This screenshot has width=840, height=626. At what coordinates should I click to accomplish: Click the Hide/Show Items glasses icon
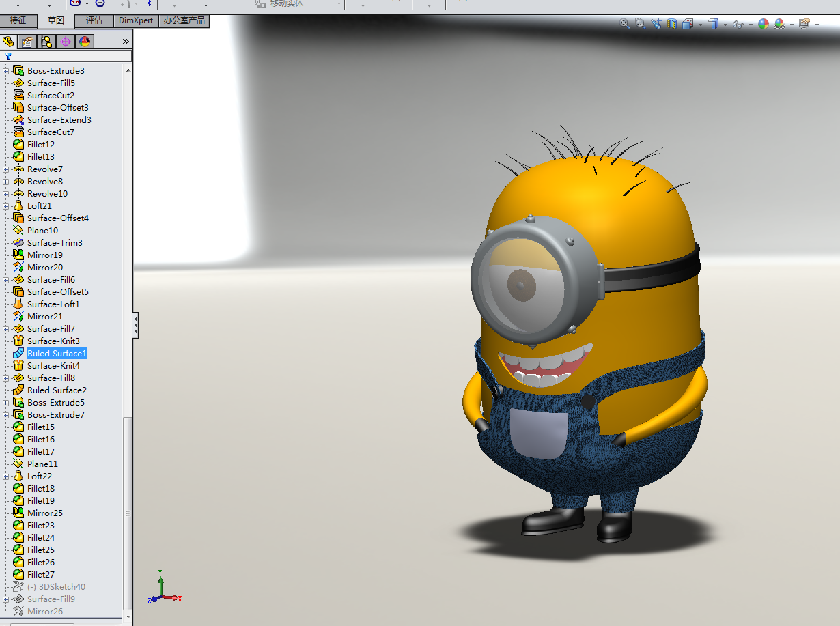pos(738,24)
